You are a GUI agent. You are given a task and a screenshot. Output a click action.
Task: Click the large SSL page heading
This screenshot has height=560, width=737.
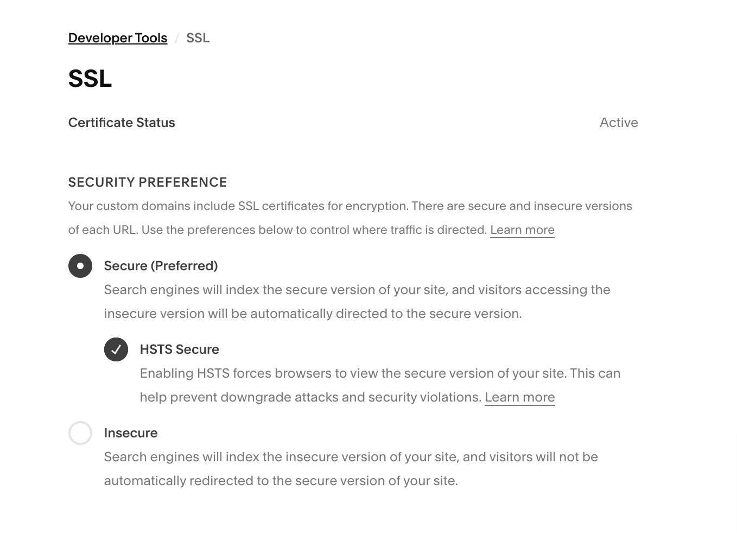90,79
